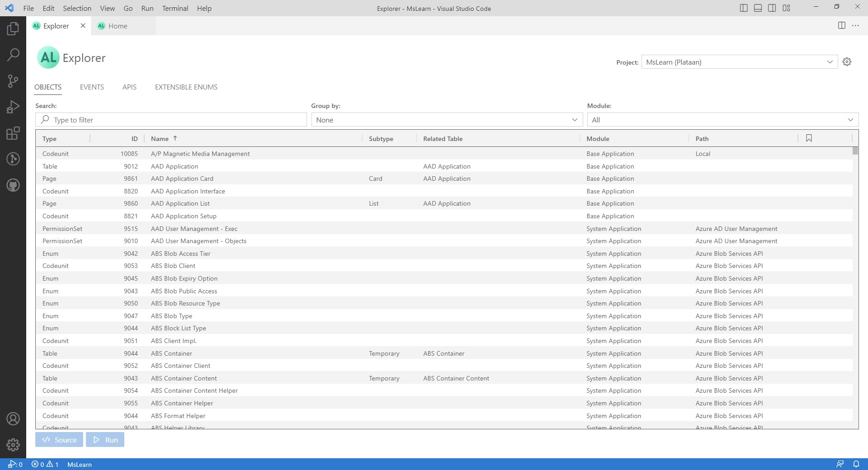The height and width of the screenshot is (470, 868).
Task: Toggle primary side bar layout icon
Action: (x=744, y=8)
